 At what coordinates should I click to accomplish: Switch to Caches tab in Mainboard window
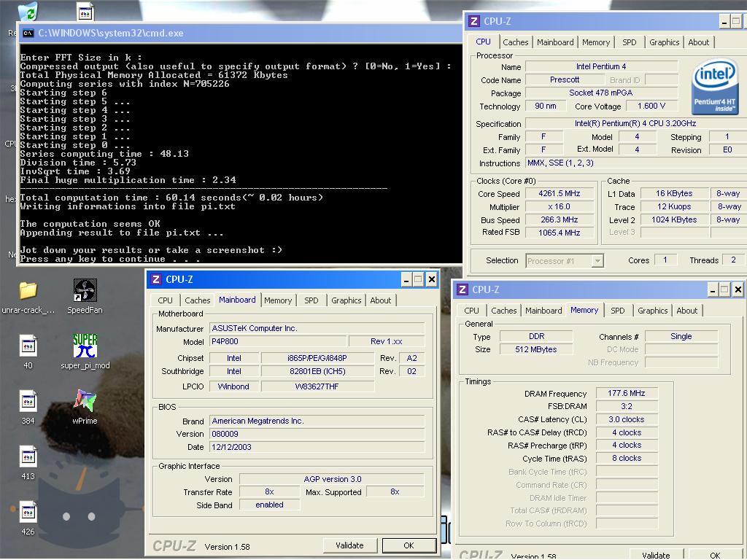[197, 300]
